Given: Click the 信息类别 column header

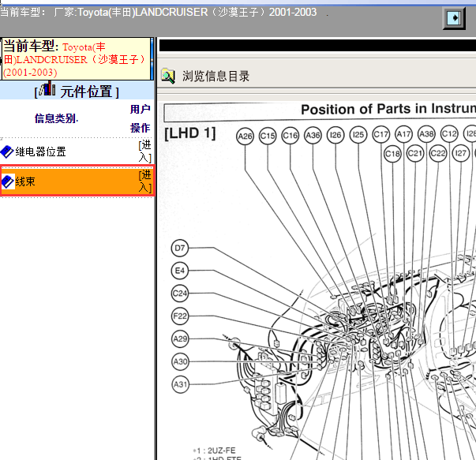Looking at the screenshot, I should click(x=56, y=118).
